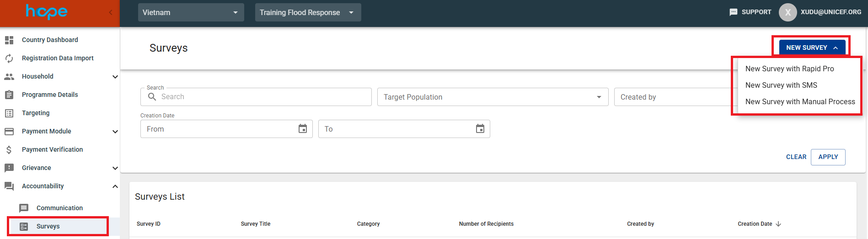
Task: Expand the Payment Module section
Action: pos(115,132)
